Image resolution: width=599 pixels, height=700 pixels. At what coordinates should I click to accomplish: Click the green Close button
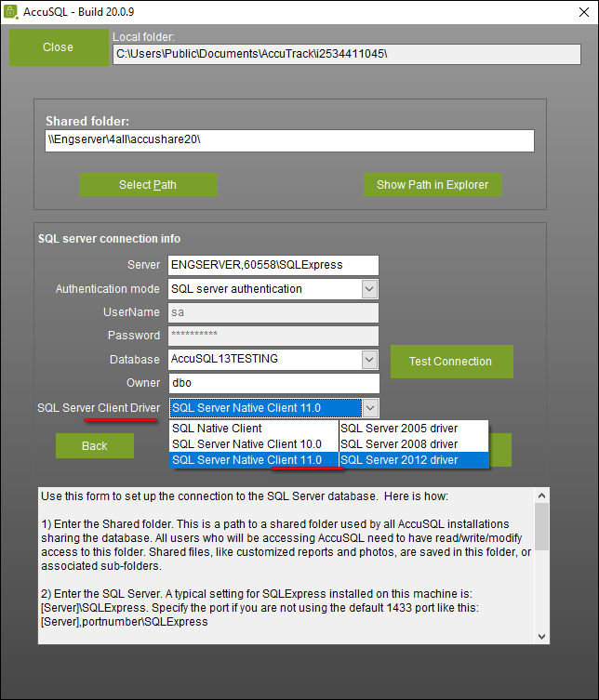click(x=59, y=47)
